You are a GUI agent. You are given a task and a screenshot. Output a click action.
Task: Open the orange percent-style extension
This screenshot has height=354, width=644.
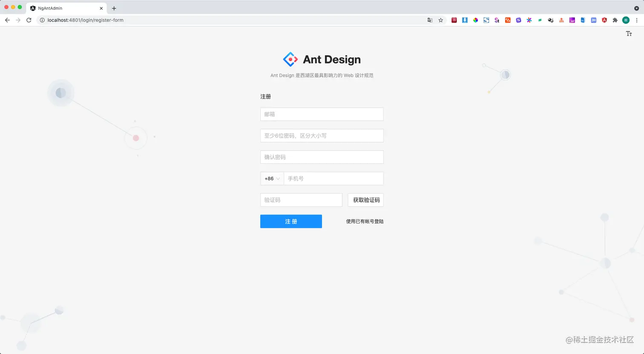coord(508,20)
